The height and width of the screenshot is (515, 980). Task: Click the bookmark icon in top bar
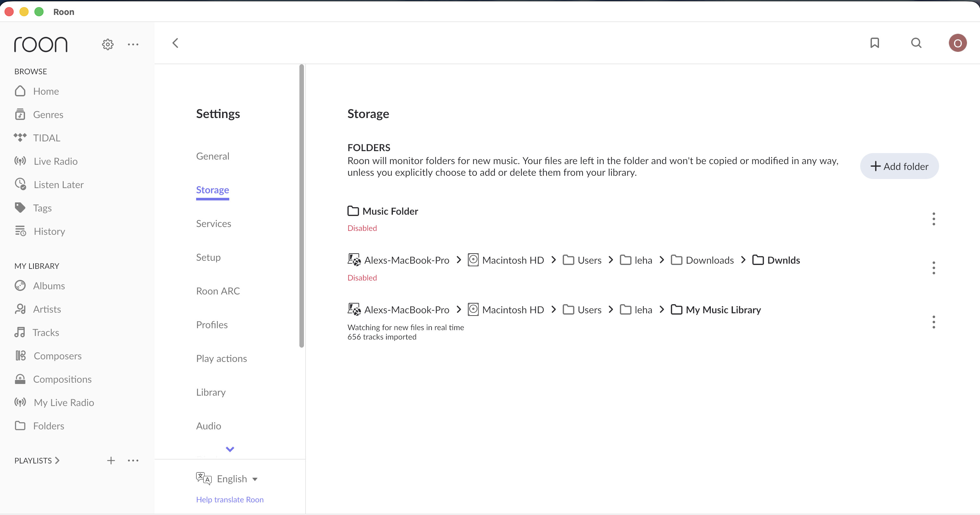[x=874, y=43]
